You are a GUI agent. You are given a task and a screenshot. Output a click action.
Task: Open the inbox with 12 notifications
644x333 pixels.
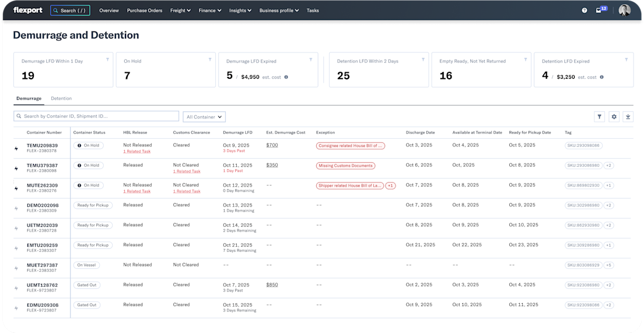pos(601,10)
